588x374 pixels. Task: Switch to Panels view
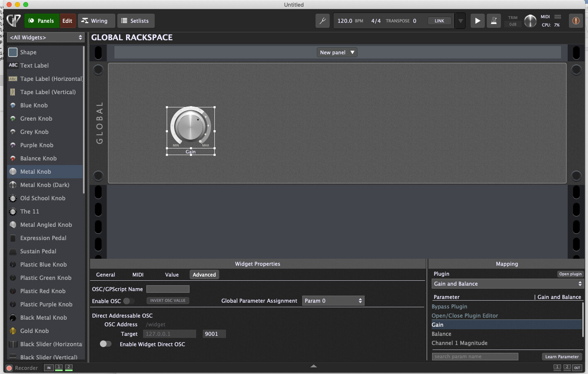coord(42,21)
